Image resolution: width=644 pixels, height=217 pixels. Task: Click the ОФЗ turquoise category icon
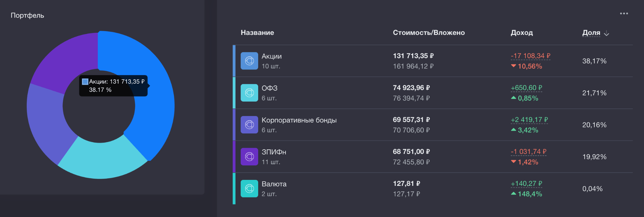coord(249,93)
